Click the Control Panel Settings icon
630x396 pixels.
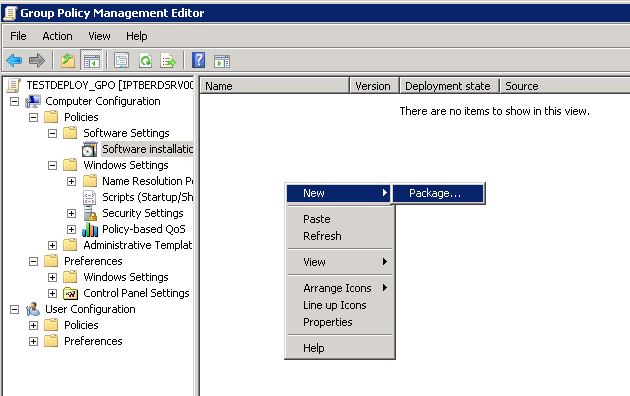point(70,294)
